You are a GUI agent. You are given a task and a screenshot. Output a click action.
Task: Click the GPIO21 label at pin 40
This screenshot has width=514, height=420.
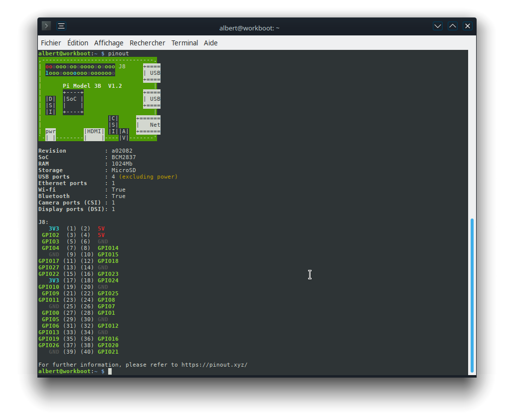pyautogui.click(x=108, y=352)
